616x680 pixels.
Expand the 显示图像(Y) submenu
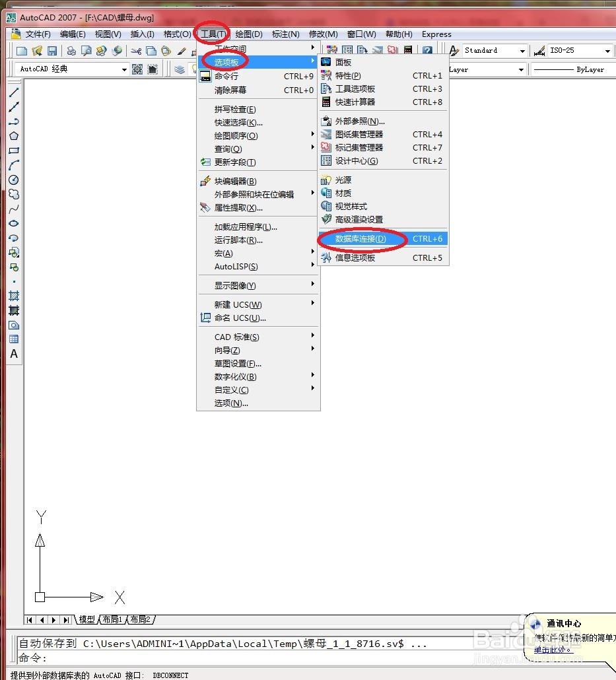click(259, 285)
